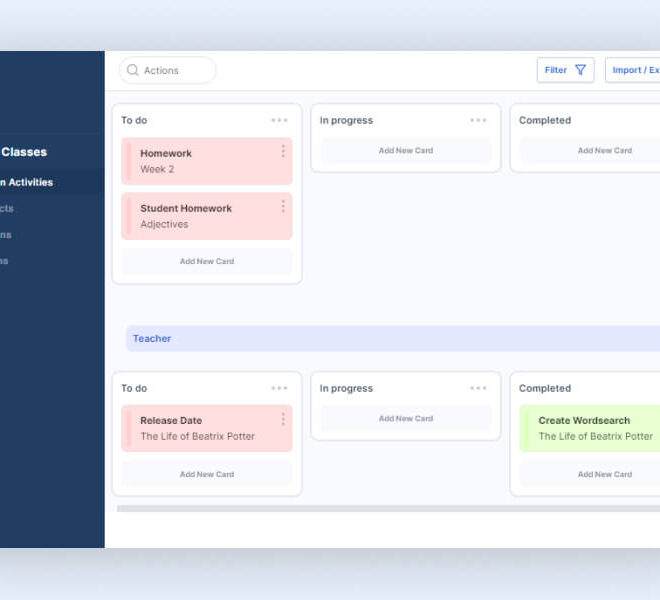Open top To do column options menu
The width and height of the screenshot is (660, 600).
[279, 121]
